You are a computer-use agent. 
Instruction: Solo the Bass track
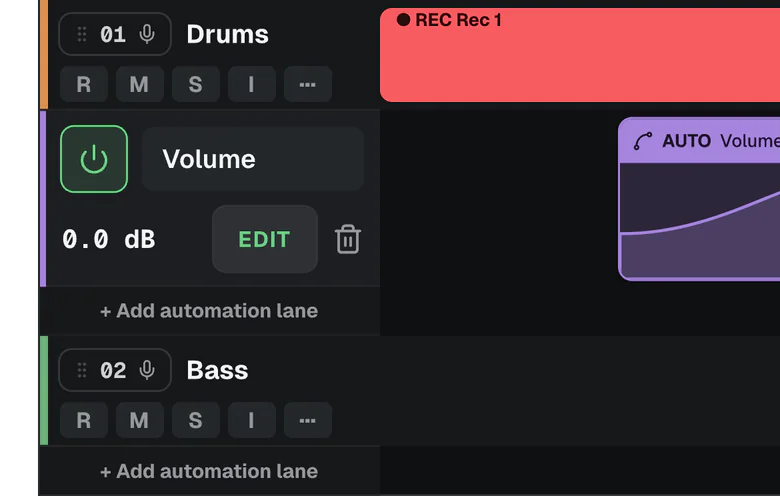[x=196, y=420]
